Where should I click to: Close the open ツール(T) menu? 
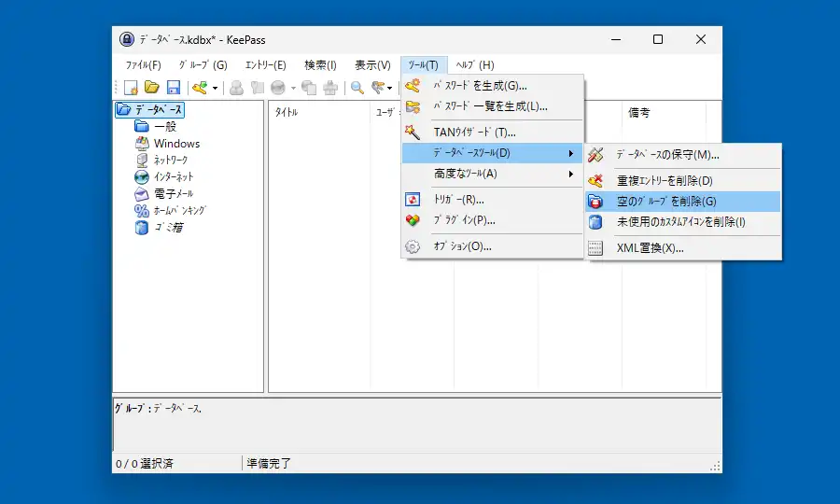pyautogui.click(x=423, y=64)
